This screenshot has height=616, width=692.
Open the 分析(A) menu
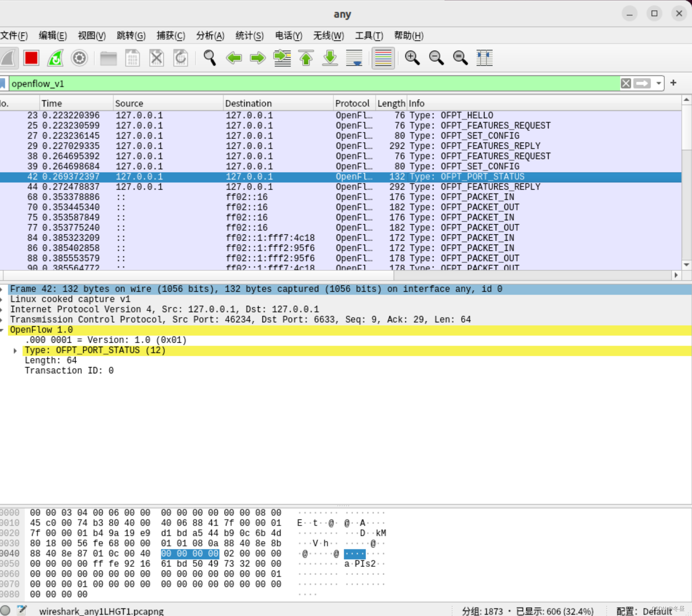click(x=210, y=35)
